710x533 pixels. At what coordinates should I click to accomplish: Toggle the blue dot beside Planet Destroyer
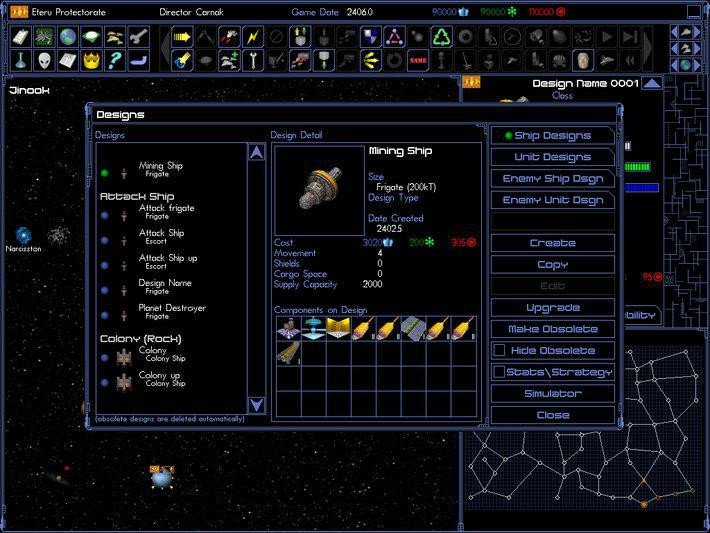point(105,315)
